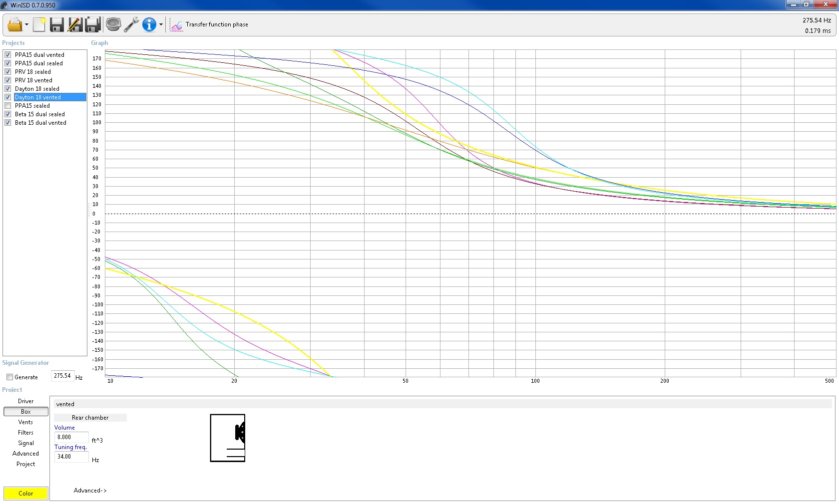The width and height of the screenshot is (839, 504).
Task: Click the signal generator frequency field
Action: [62, 376]
